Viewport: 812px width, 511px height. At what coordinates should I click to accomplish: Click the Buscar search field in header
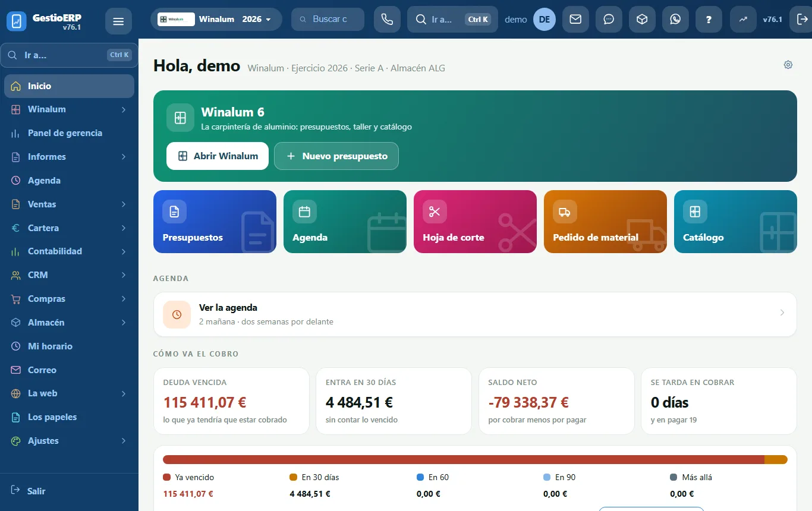coord(328,20)
